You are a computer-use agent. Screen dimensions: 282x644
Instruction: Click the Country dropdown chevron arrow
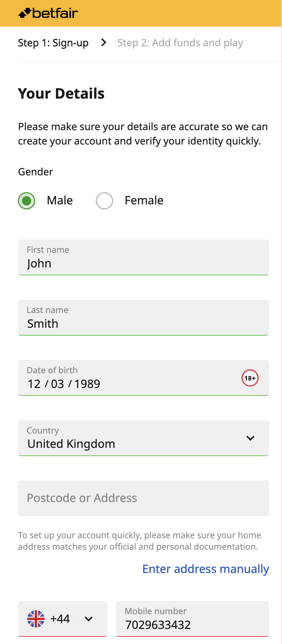(x=250, y=438)
